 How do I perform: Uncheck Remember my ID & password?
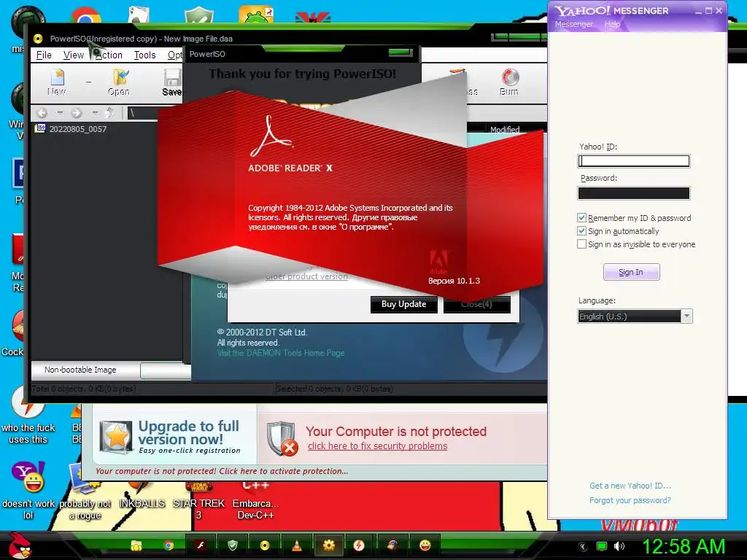(581, 217)
